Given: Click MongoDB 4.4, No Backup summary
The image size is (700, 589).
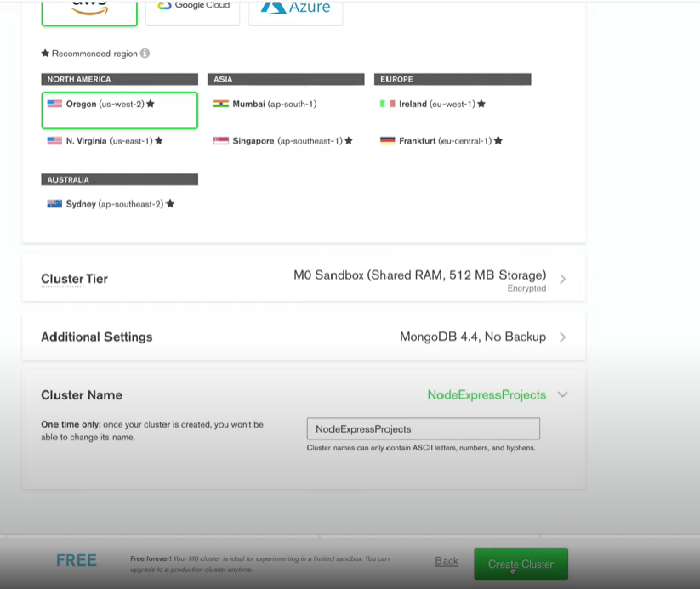Looking at the screenshot, I should click(473, 337).
